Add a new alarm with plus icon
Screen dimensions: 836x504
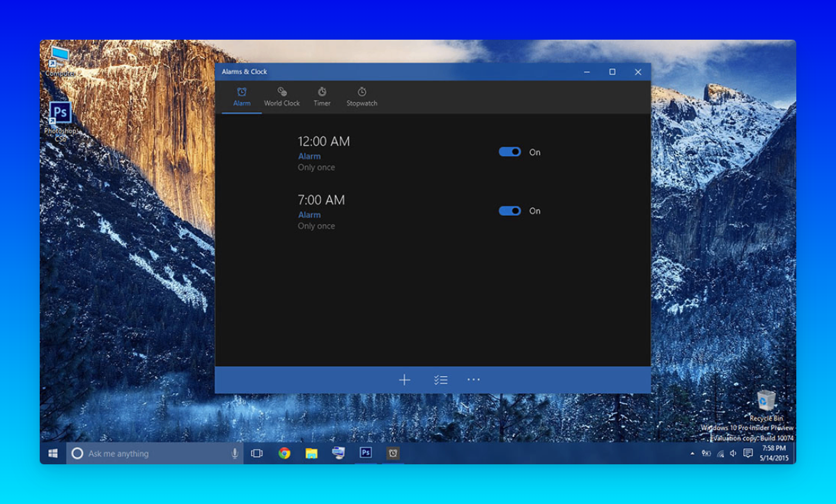point(404,380)
